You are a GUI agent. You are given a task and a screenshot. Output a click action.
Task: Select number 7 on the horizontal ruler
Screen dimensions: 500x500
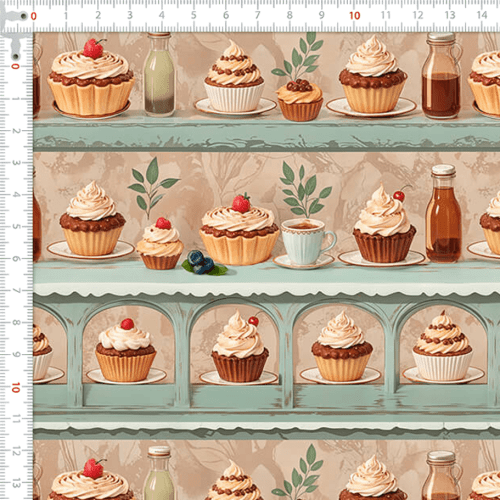(x=257, y=15)
